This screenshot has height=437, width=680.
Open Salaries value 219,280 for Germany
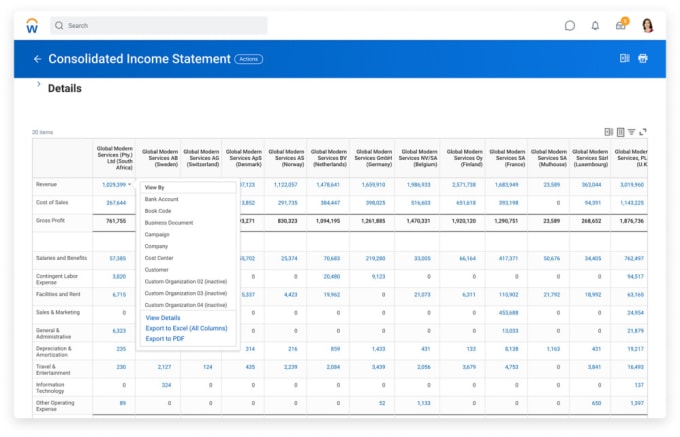coord(376,258)
